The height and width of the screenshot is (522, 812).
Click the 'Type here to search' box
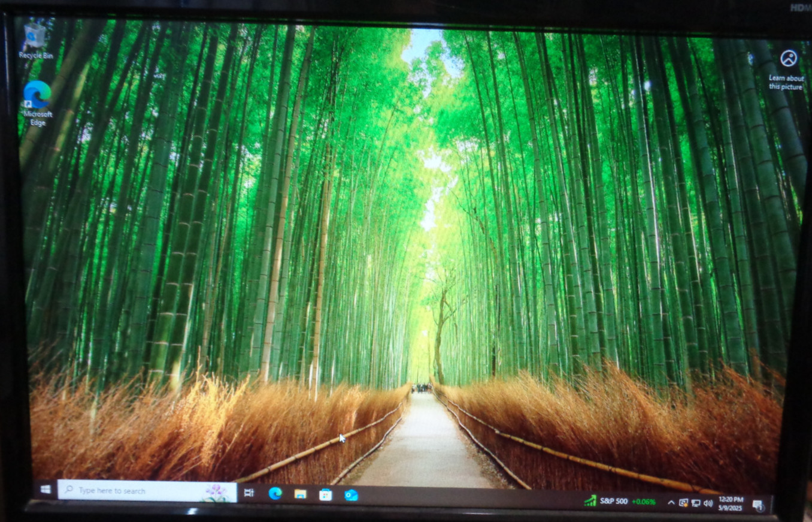click(x=147, y=491)
